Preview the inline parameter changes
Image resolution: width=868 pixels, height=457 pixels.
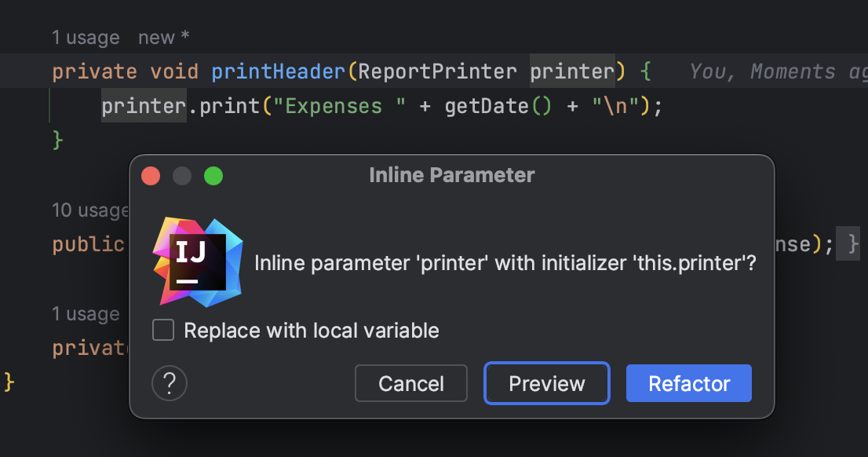point(546,383)
